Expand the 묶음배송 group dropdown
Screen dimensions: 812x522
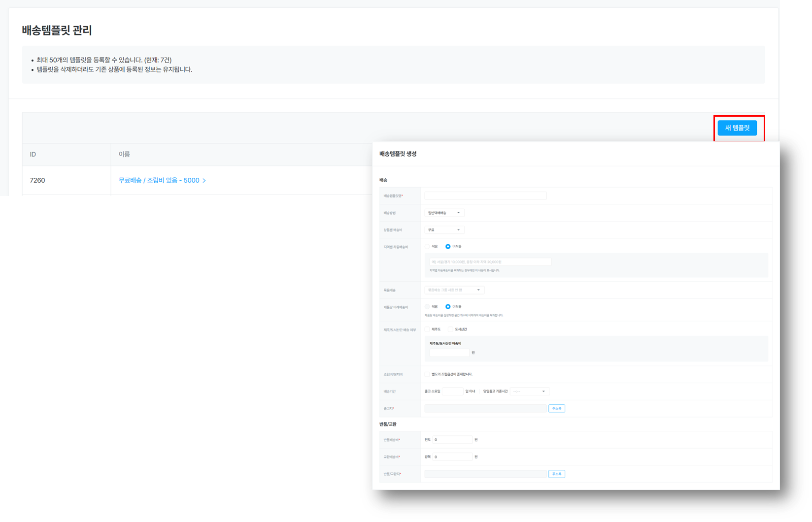[x=454, y=290]
